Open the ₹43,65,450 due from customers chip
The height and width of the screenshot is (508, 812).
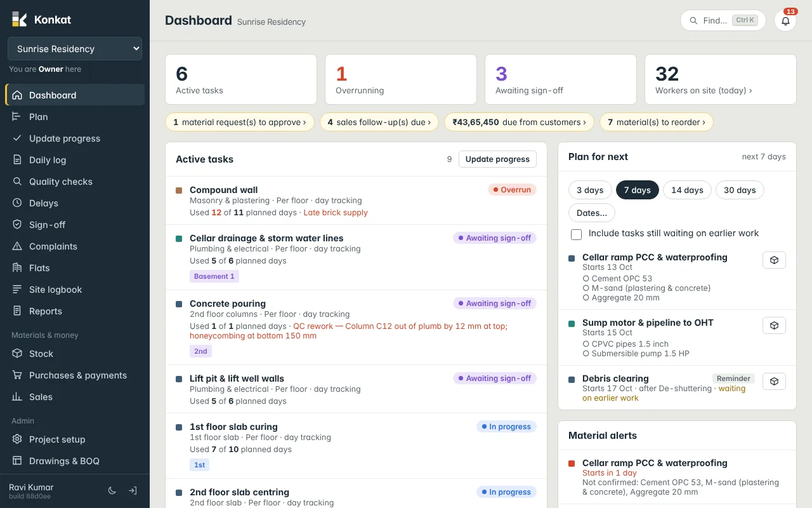click(520, 122)
